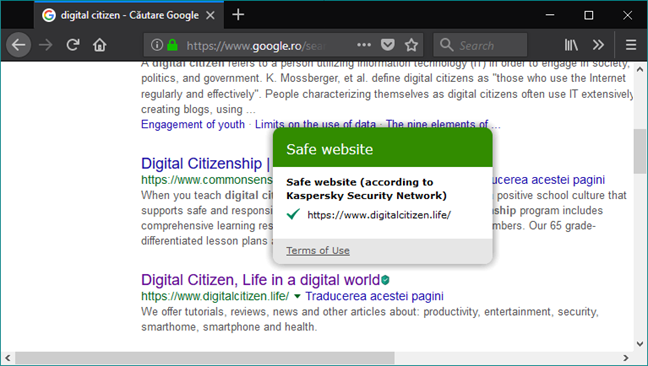Go back to the previous page
The height and width of the screenshot is (366, 648).
pyautogui.click(x=19, y=45)
